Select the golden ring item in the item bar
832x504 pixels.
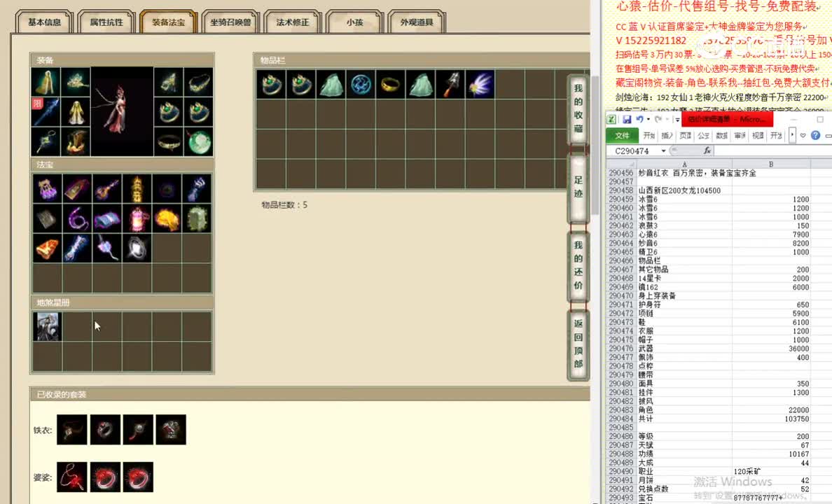coord(390,83)
